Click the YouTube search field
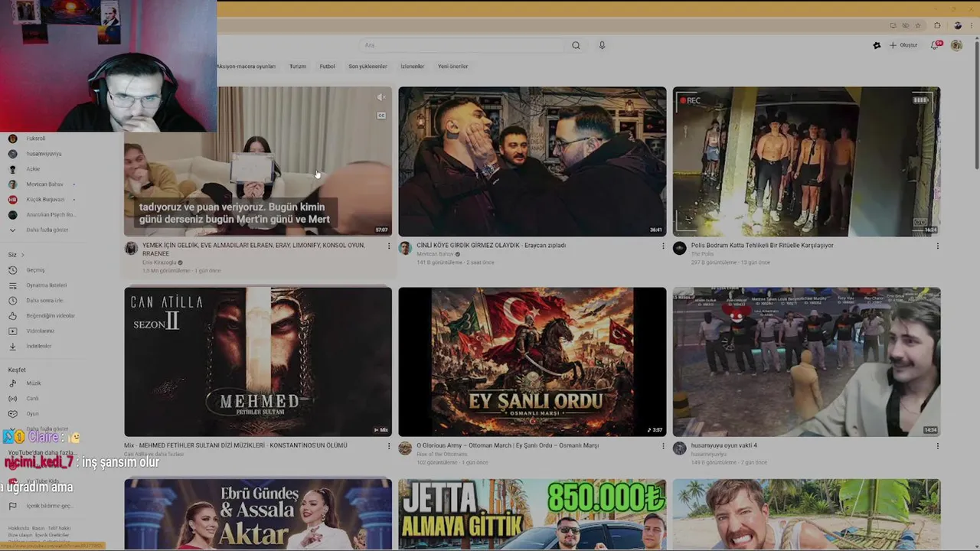 click(463, 45)
